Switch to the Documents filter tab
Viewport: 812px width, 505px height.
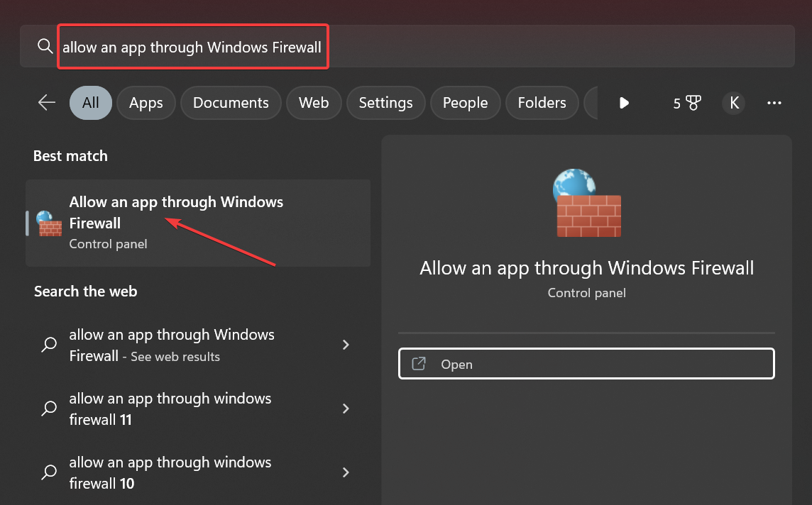click(231, 102)
